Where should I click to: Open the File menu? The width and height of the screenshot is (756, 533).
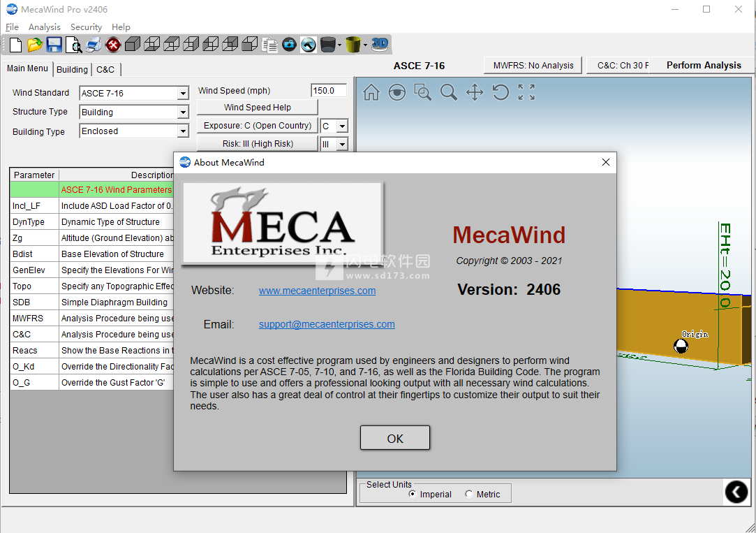point(12,27)
